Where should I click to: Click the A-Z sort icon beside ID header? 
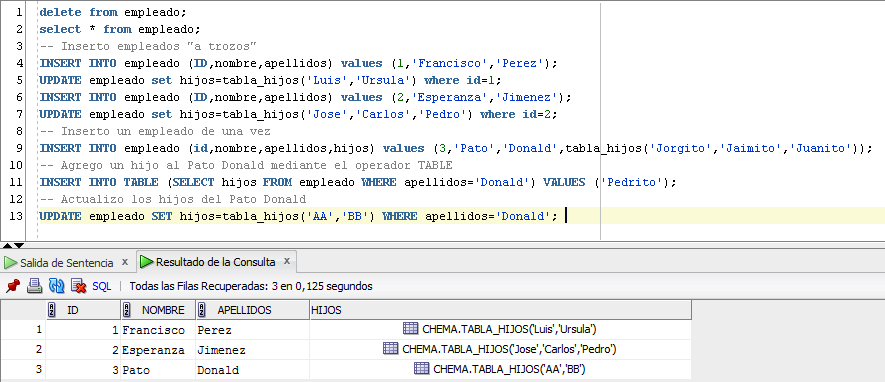[51, 310]
